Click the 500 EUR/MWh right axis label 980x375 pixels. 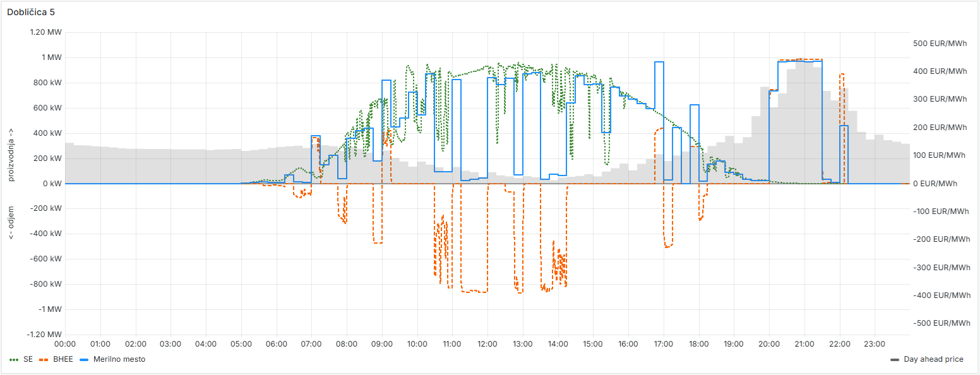point(940,44)
